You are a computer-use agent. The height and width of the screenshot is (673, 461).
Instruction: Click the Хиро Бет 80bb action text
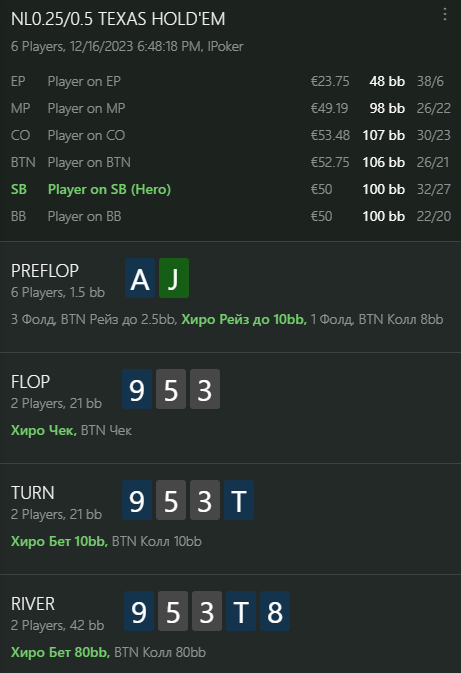60,652
